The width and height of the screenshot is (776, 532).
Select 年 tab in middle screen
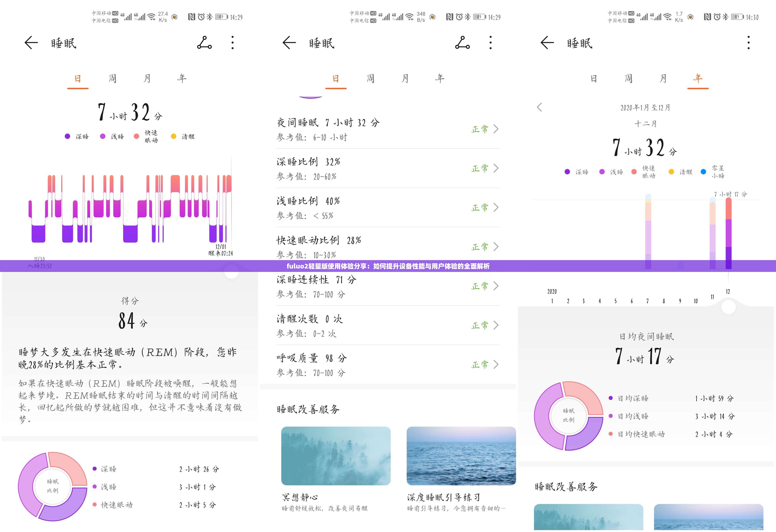[x=440, y=79]
